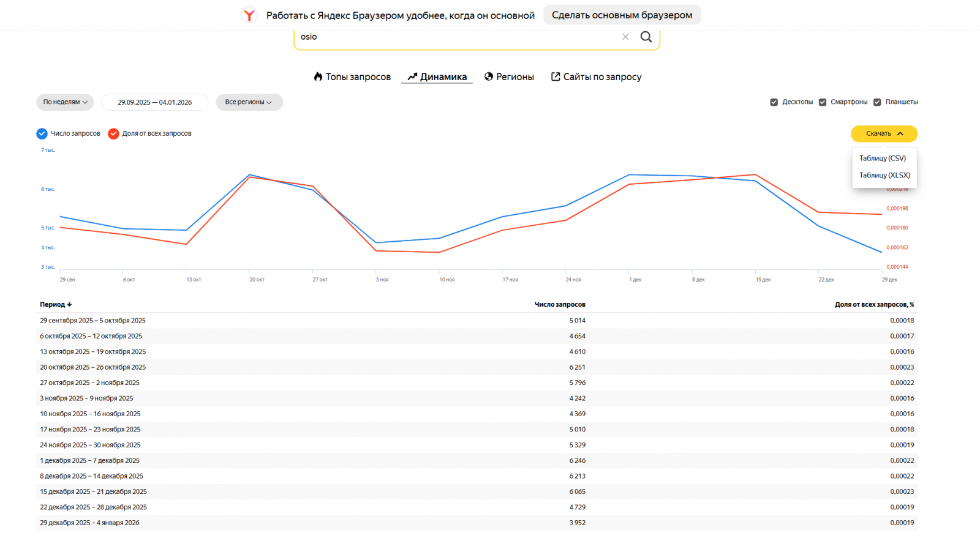Click the Yandex Browser logo icon
The image size is (980, 549).
pos(249,15)
